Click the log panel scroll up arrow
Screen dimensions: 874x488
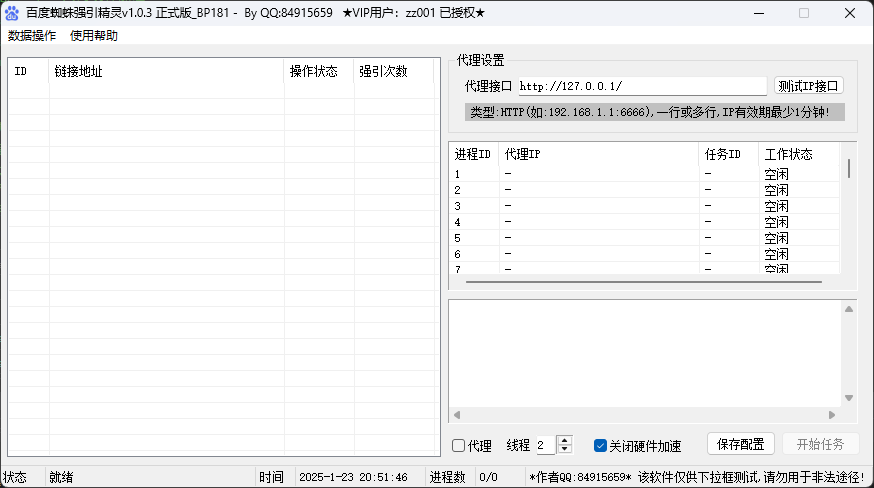click(x=849, y=309)
